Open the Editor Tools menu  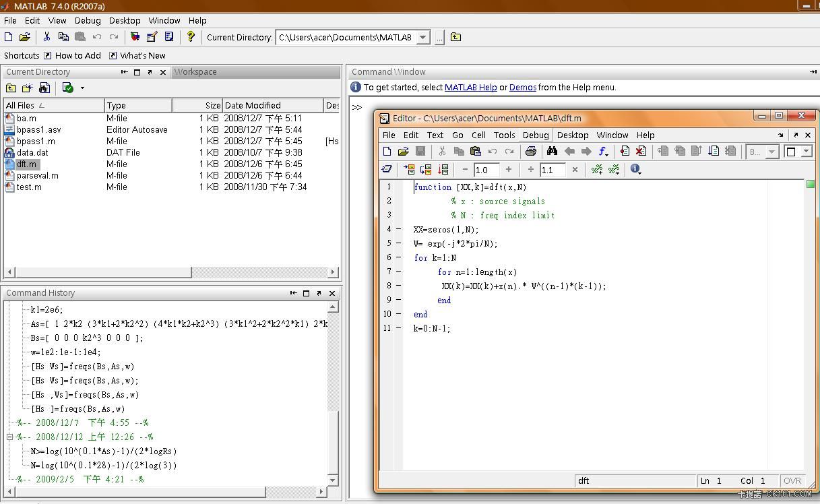[504, 135]
